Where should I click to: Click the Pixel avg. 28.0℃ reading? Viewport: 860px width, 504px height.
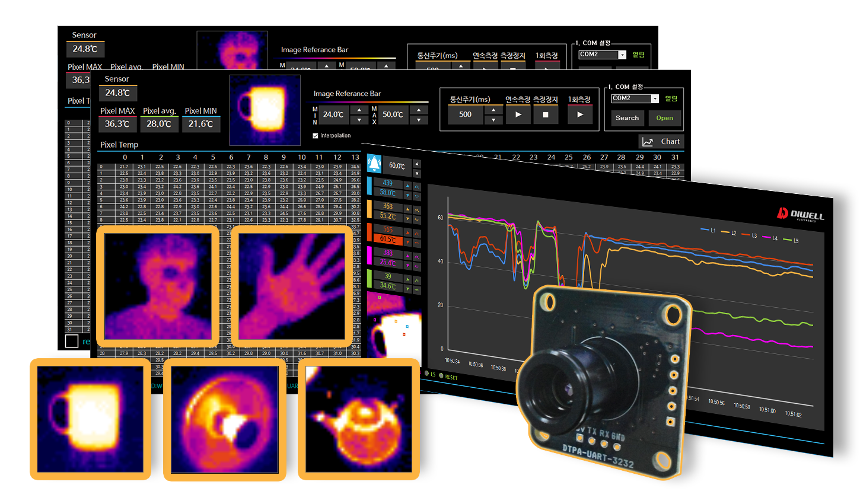159,124
